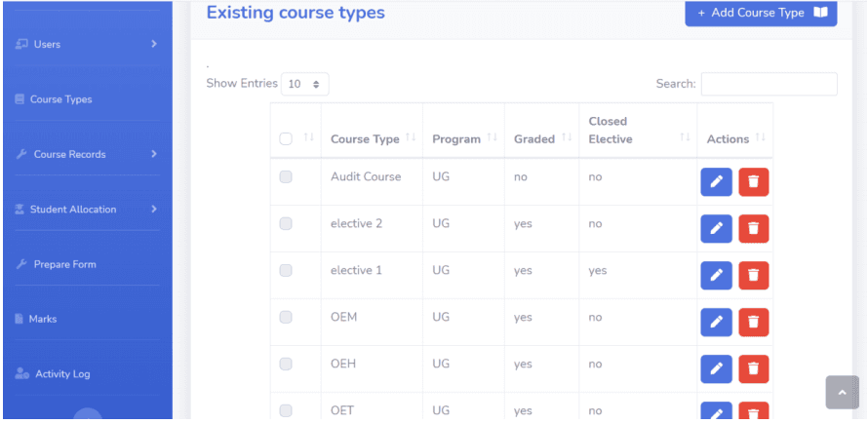Expand the Student Allocation submenu

tap(87, 210)
